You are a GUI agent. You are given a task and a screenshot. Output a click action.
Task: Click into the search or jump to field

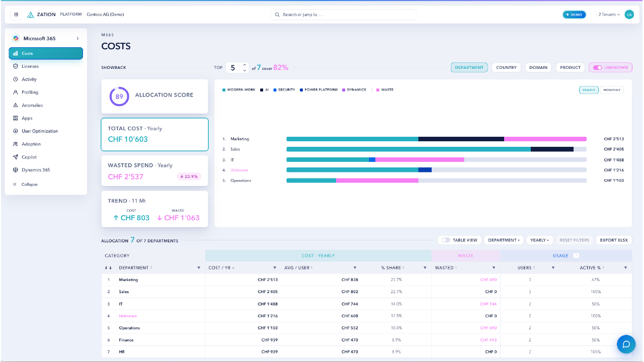[x=344, y=15]
